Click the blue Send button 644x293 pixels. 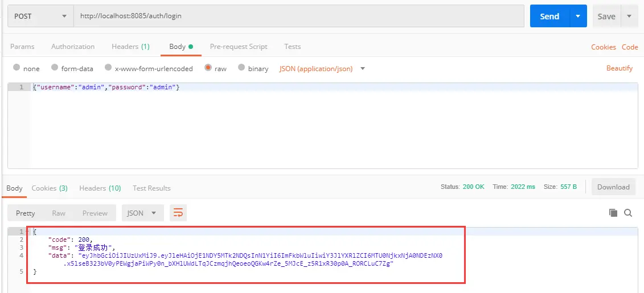[x=549, y=16]
